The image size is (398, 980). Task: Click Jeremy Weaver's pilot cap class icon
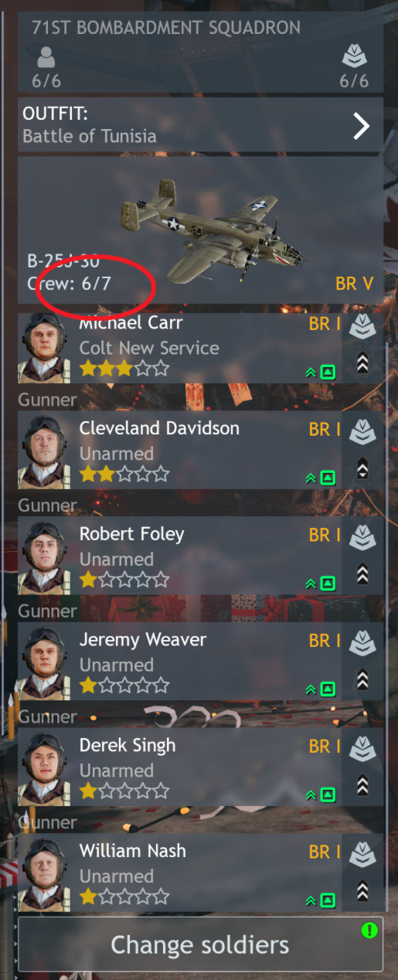(362, 644)
